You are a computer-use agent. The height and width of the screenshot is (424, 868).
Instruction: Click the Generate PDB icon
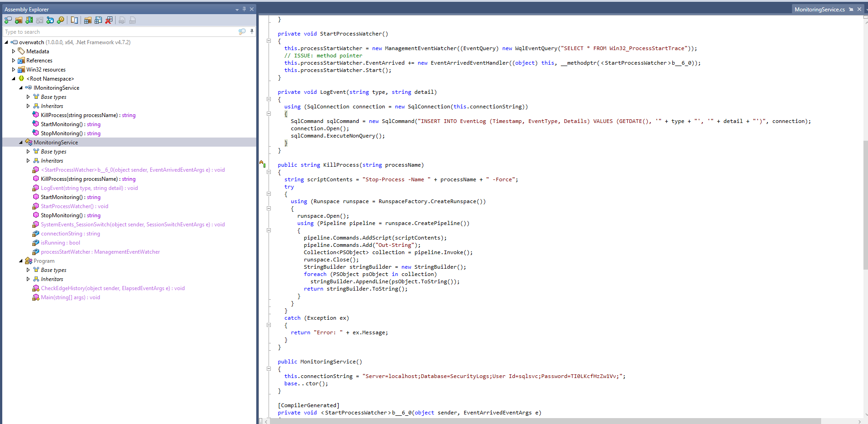pyautogui.click(x=132, y=20)
